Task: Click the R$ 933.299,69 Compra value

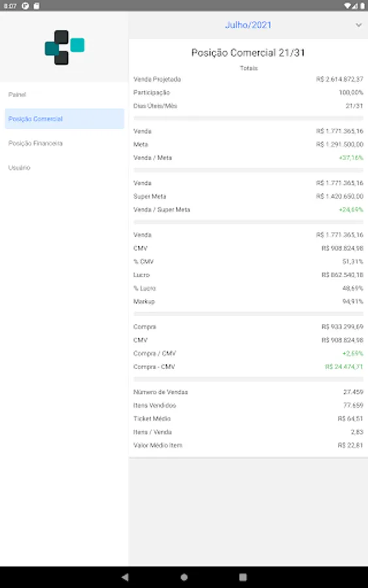Action: 342,327
